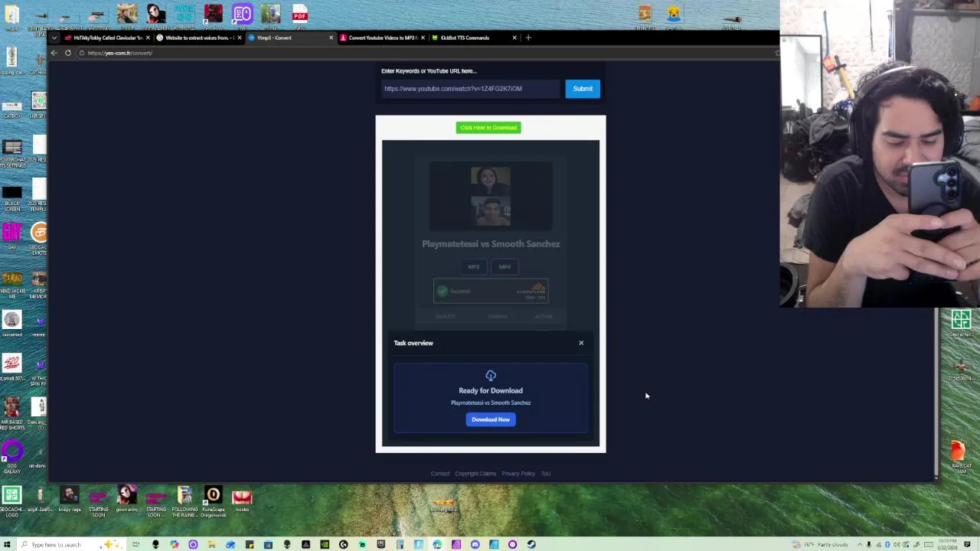This screenshot has height=551, width=980.
Task: Switch to the Convert Youtube Videos to MP3 tab
Action: (x=381, y=37)
